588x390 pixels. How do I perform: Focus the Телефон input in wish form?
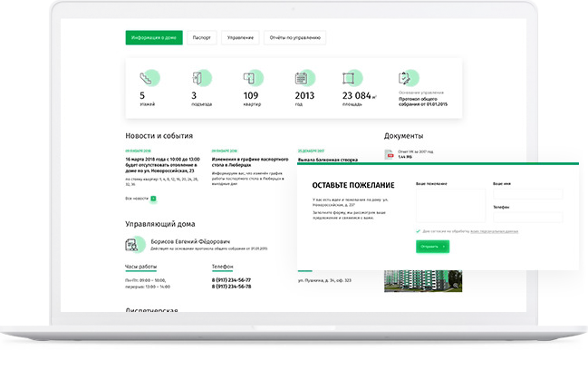527,217
